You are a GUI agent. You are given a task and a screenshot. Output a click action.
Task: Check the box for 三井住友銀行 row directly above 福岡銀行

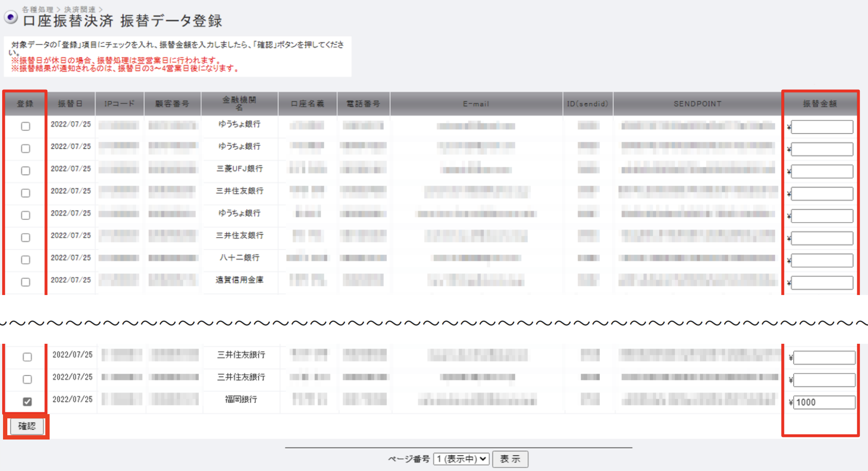tap(27, 379)
